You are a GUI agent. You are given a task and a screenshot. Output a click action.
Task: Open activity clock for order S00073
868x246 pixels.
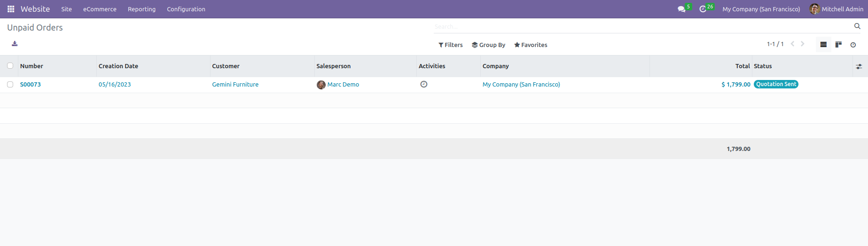pyautogui.click(x=424, y=84)
